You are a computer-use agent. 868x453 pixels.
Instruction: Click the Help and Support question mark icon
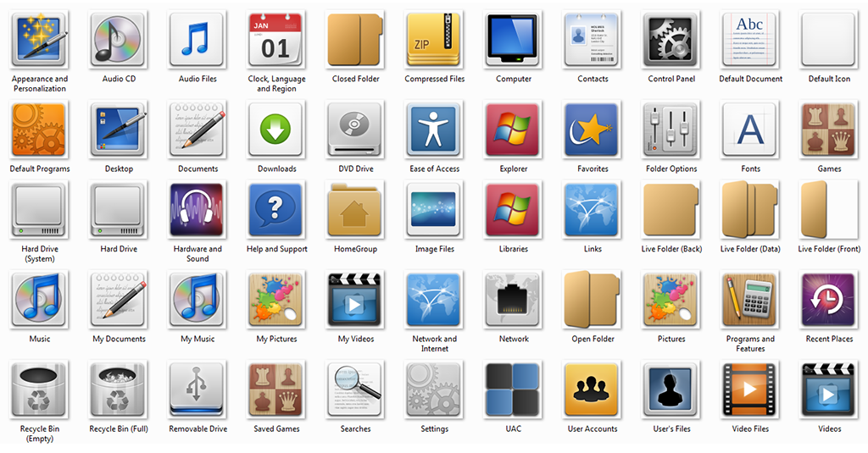[276, 209]
